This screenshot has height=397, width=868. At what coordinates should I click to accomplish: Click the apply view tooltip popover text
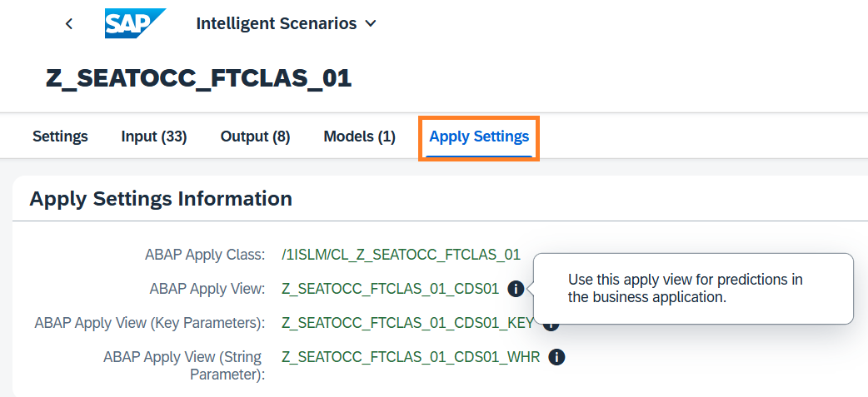685,288
